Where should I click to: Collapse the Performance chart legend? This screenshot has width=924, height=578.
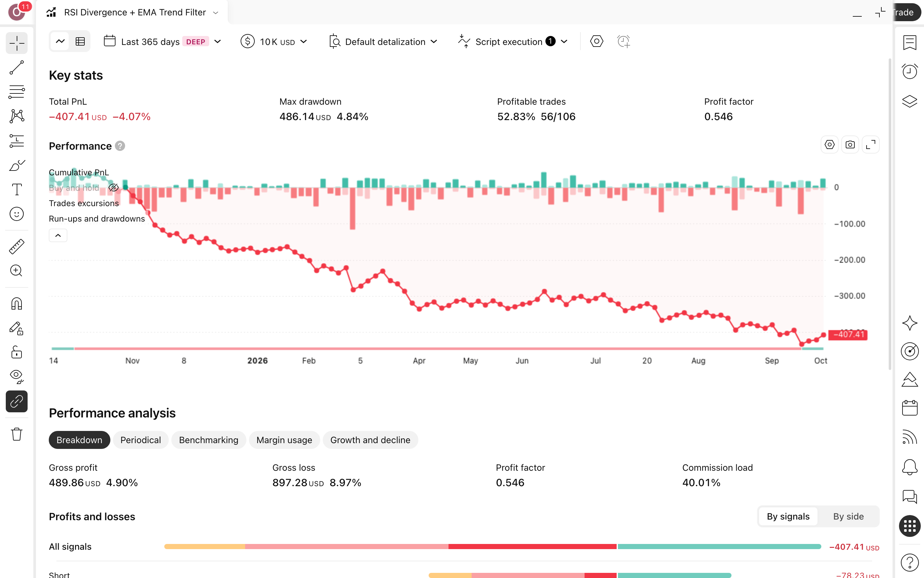tap(58, 235)
